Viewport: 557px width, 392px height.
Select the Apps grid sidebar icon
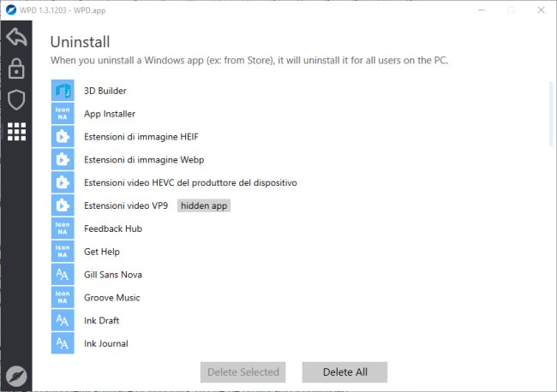16,132
